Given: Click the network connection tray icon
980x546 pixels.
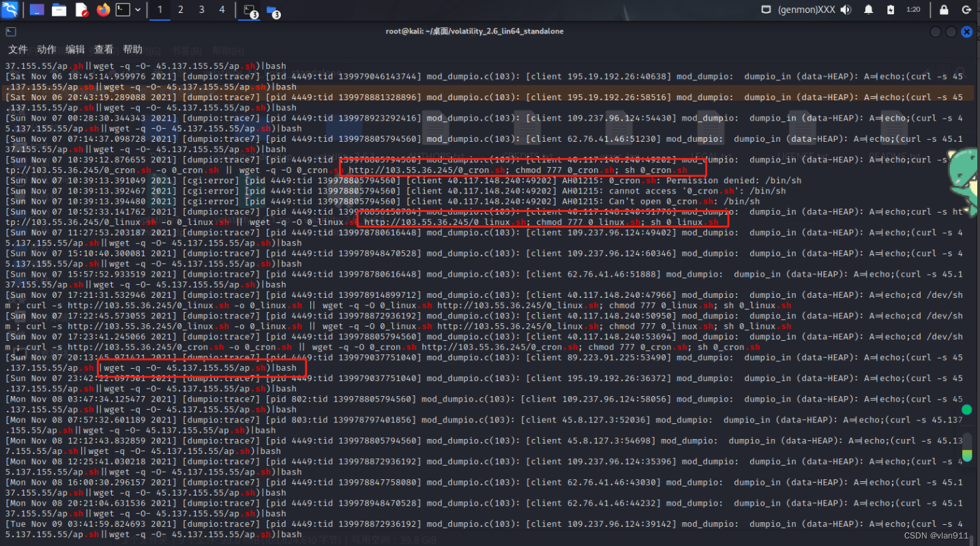Looking at the screenshot, I should [x=766, y=10].
